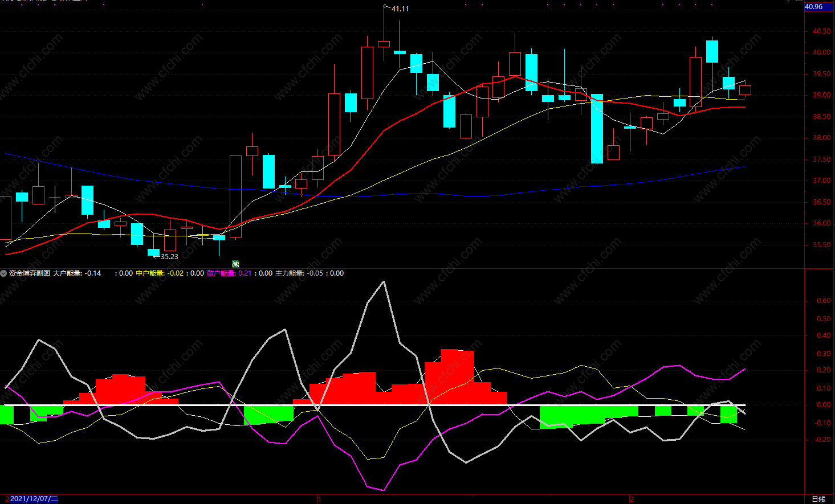Screen dimensions: 835x504
Task: Select the 大户能量: -0.14 reading
Action: coord(77,273)
